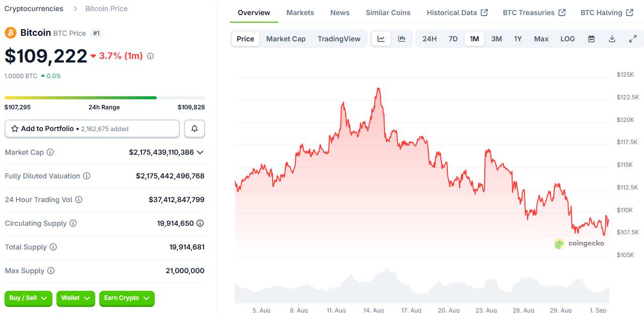Show Circulating Supply info tooltip
The image size is (644, 313).
point(73,223)
